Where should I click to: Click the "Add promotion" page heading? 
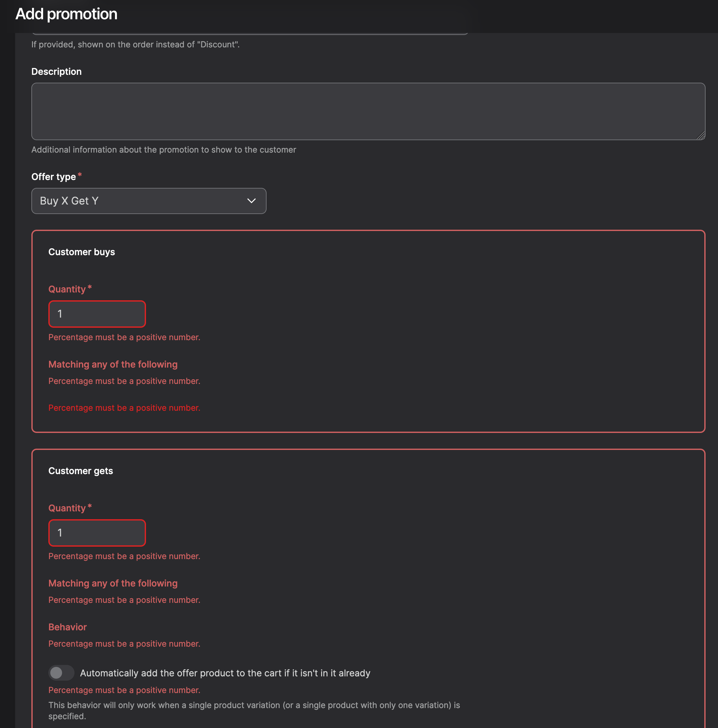coord(66,14)
